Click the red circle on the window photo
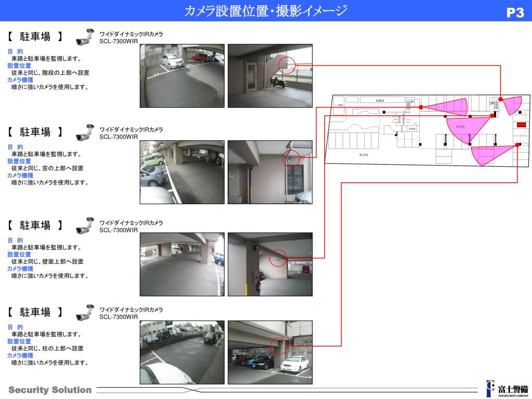 (291, 158)
